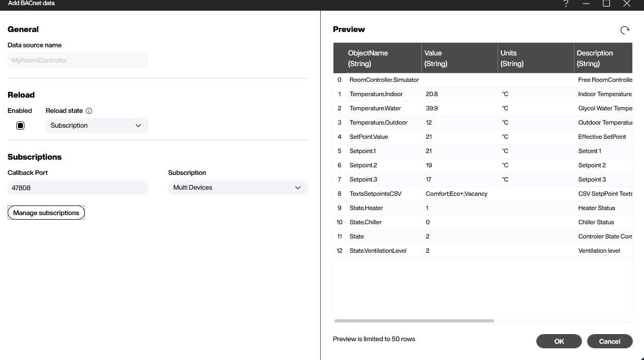Click the info icon next to Reload state

tap(89, 110)
